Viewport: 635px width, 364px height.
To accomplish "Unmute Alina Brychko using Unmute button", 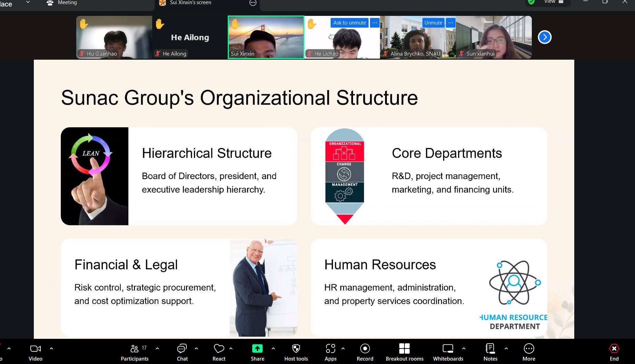I will point(433,23).
